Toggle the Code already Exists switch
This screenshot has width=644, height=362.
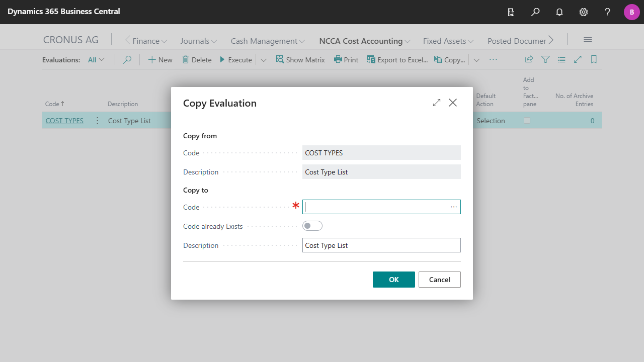tap(312, 226)
